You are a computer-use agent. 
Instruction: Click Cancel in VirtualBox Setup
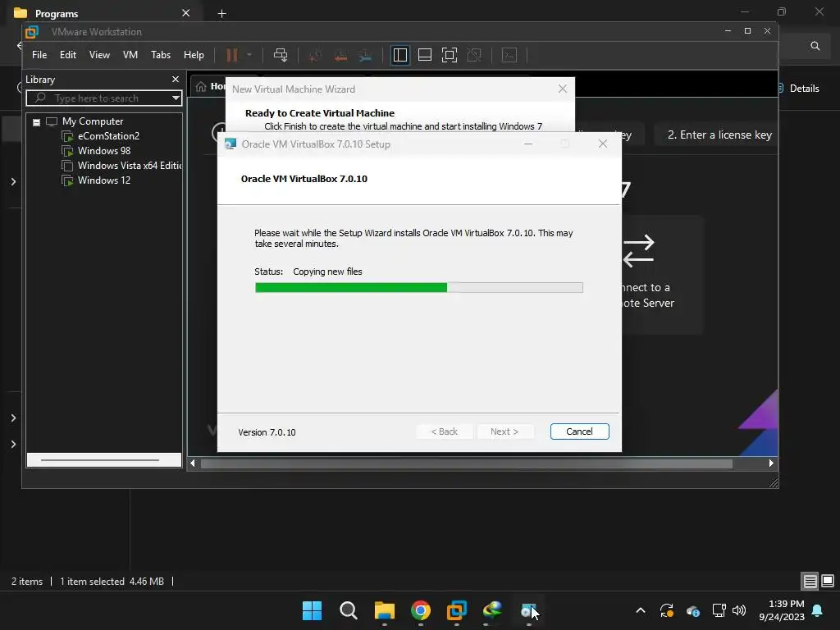click(x=580, y=431)
